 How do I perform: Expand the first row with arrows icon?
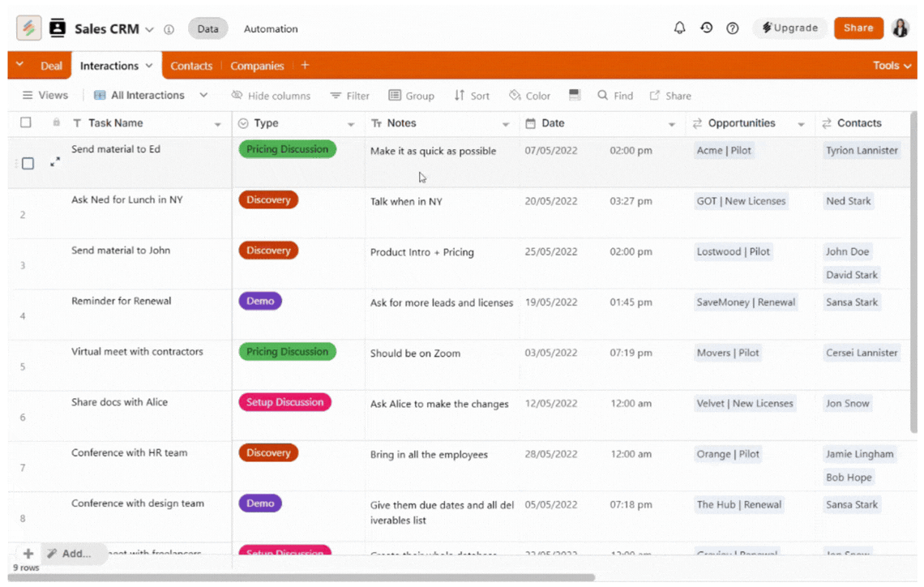tap(55, 162)
